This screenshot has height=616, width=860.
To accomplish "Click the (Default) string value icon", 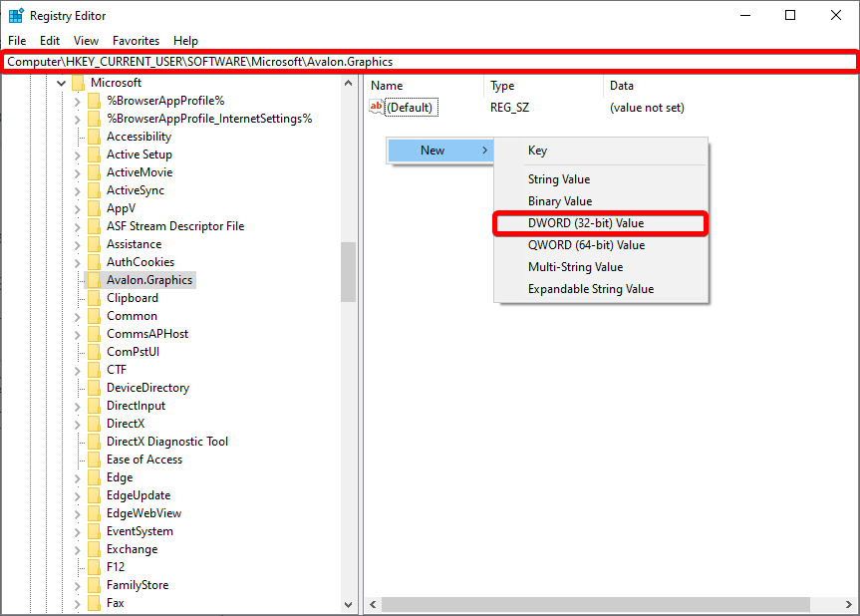I will [377, 108].
